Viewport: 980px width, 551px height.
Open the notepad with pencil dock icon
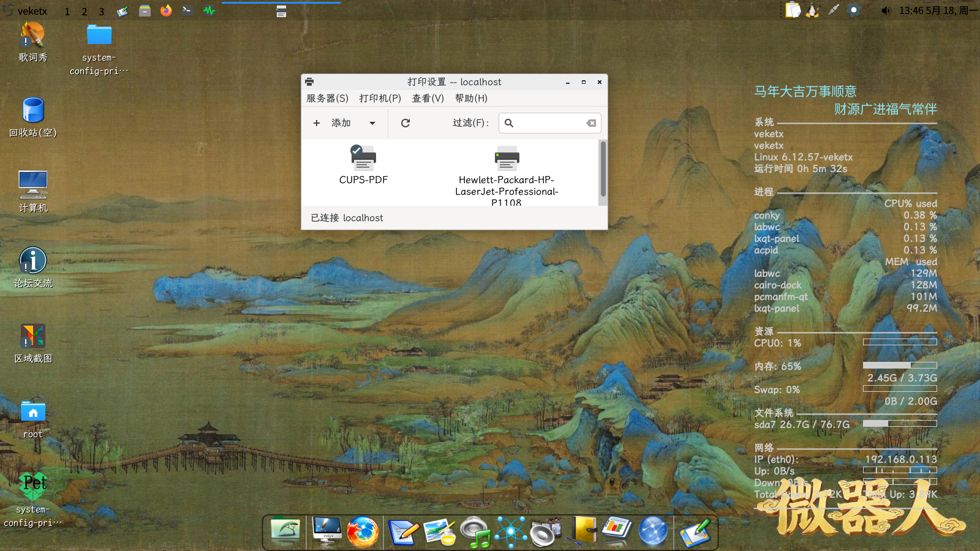(404, 531)
